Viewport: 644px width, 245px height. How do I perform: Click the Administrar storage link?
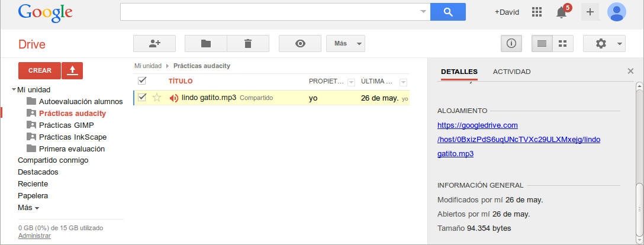[x=34, y=236]
